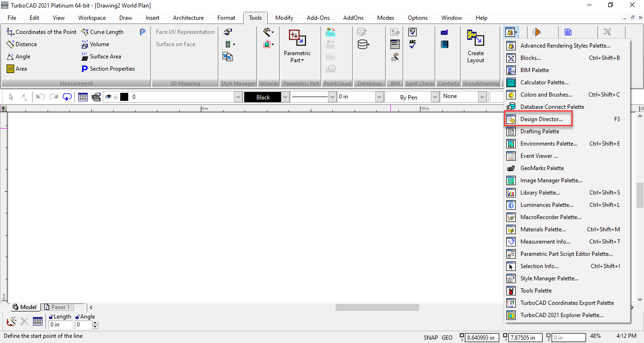Switch to the Model tab
The width and height of the screenshot is (644, 343).
point(25,307)
